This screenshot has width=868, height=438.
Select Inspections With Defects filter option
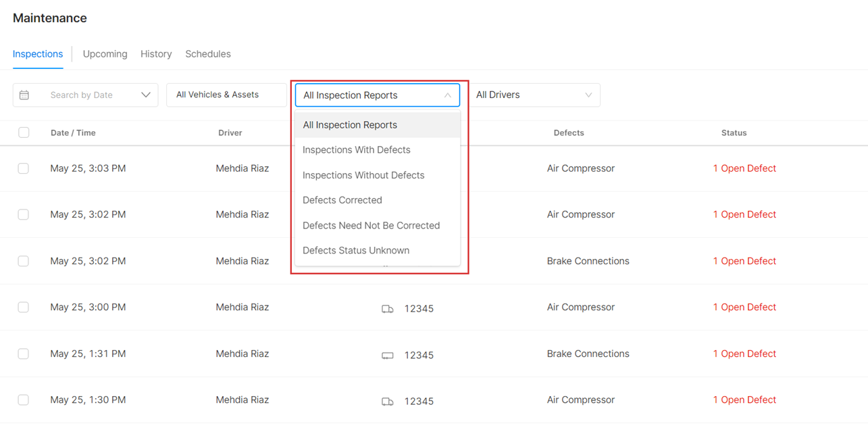point(378,150)
